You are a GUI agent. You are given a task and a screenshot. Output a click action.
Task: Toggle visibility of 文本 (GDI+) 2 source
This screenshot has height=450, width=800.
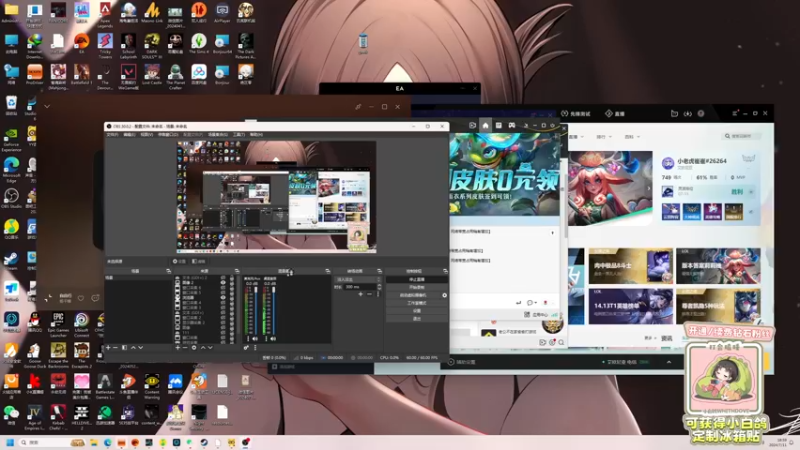click(x=222, y=278)
